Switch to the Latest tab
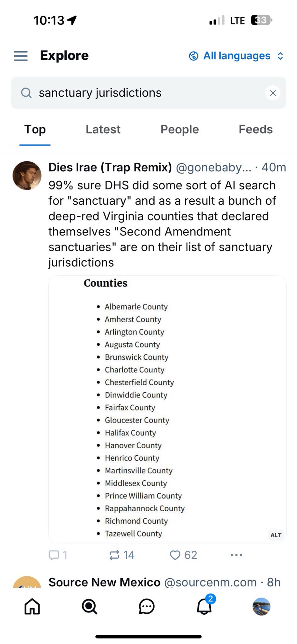The image size is (297, 644). pyautogui.click(x=103, y=129)
